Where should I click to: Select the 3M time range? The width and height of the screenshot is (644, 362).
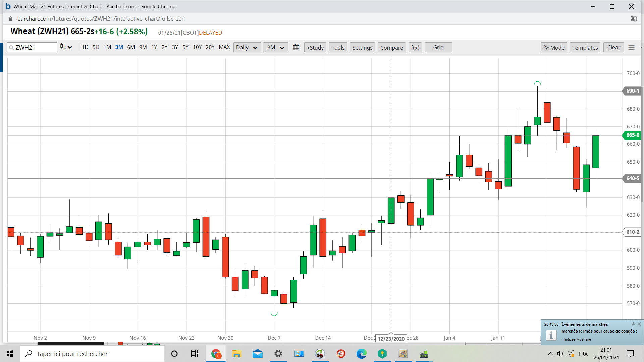click(119, 47)
